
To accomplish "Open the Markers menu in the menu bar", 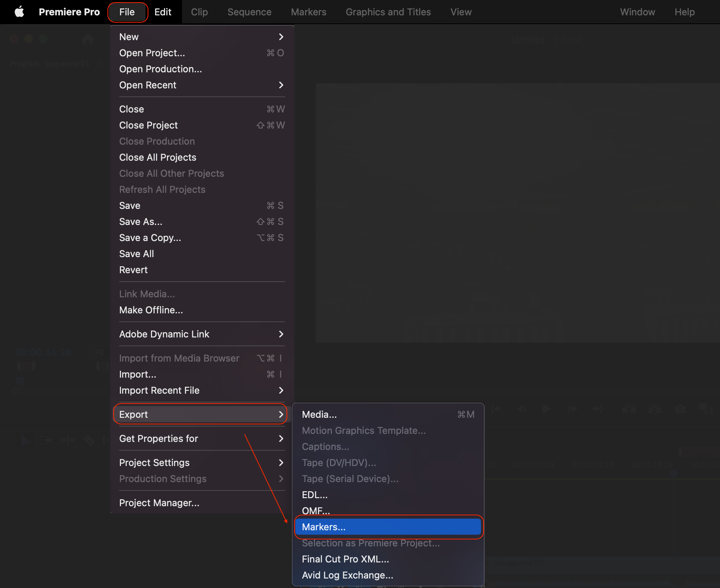I will pos(308,12).
